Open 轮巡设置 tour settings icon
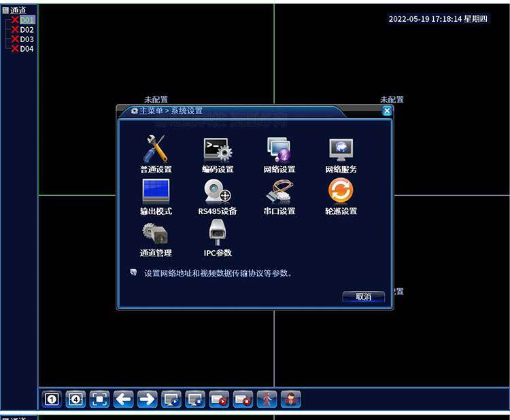Image resolution: width=510 pixels, height=420 pixels. tap(341, 196)
